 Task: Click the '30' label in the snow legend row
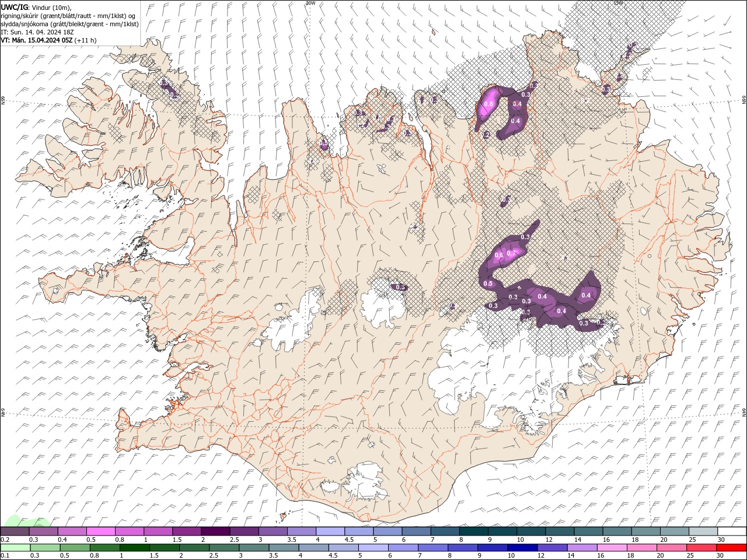pyautogui.click(x=721, y=540)
